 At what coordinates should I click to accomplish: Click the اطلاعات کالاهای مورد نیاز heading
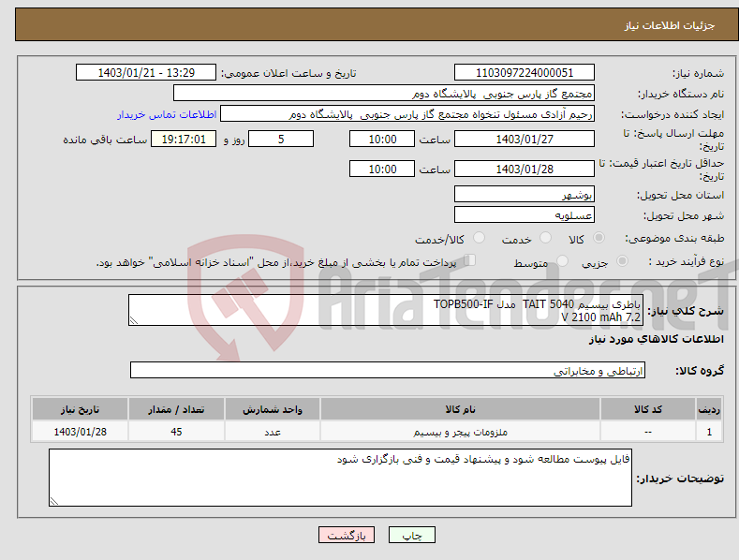[656, 339]
